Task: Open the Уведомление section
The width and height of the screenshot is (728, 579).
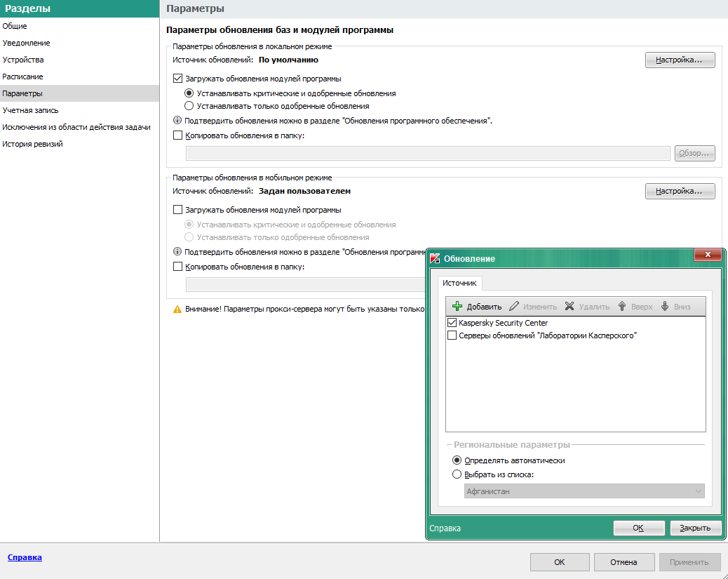Action: coord(79,43)
